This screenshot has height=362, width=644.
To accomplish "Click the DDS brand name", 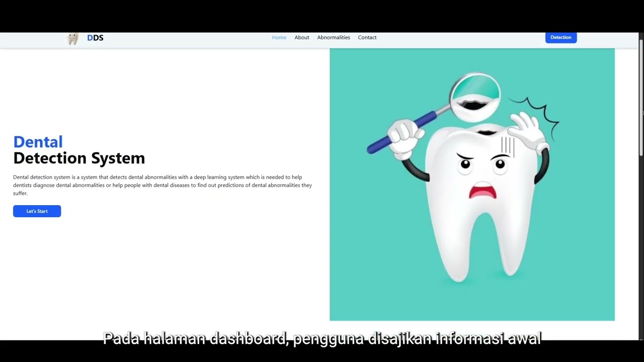I will tap(95, 38).
